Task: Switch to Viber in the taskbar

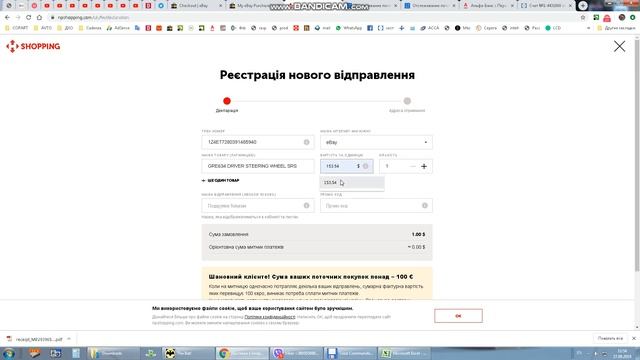Action: pyautogui.click(x=297, y=353)
